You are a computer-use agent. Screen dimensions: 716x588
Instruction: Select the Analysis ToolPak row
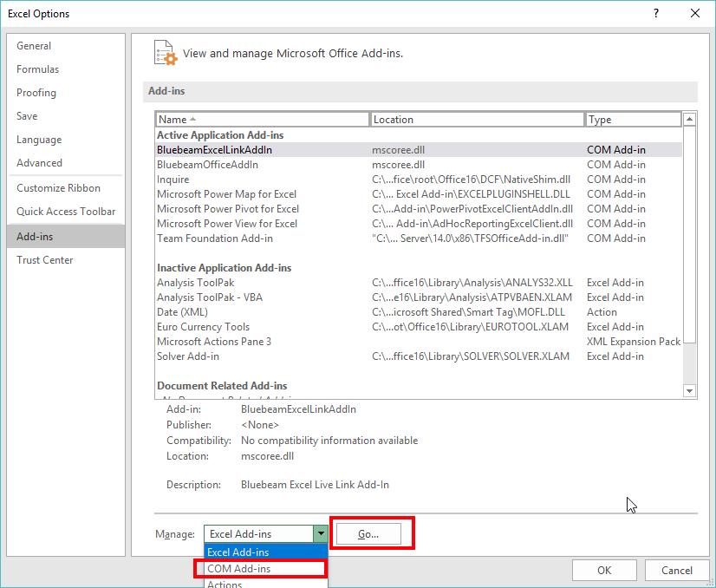(x=419, y=283)
